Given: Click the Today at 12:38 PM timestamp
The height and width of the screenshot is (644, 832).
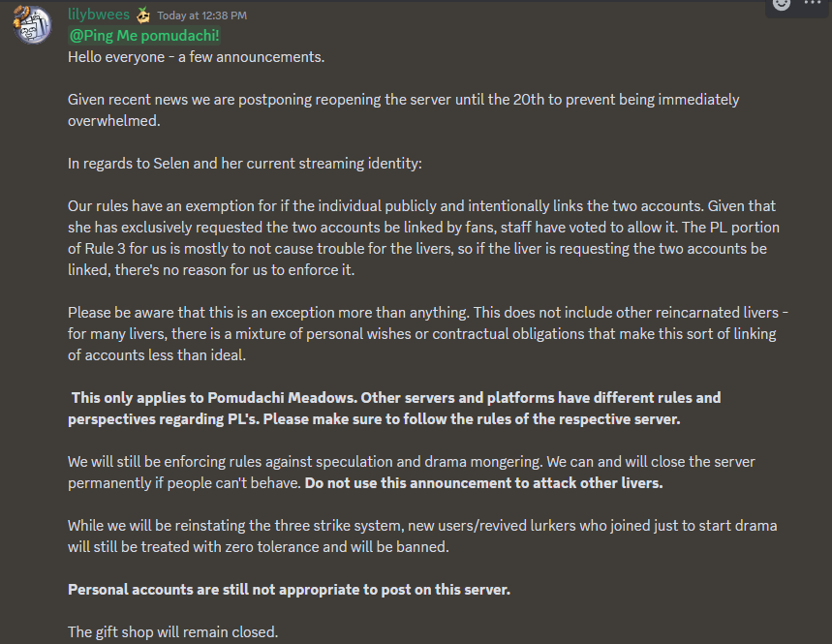Looking at the screenshot, I should [202, 15].
